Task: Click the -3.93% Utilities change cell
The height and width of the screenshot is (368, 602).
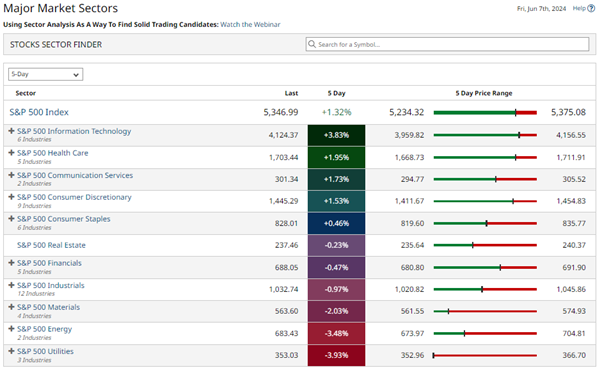Action: coord(336,355)
